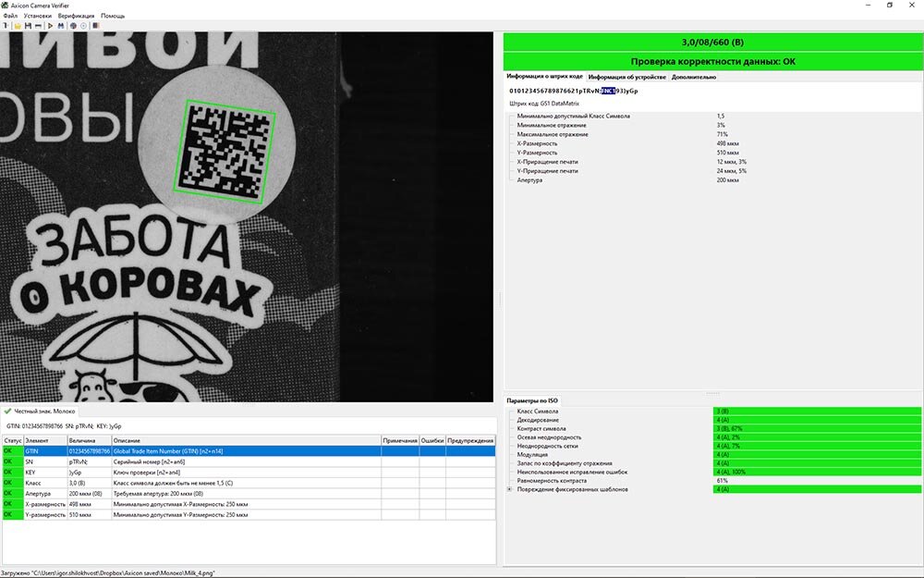Image resolution: width=924 pixels, height=578 pixels.
Task: Click the Равномерность контраста row
Action: click(713, 481)
